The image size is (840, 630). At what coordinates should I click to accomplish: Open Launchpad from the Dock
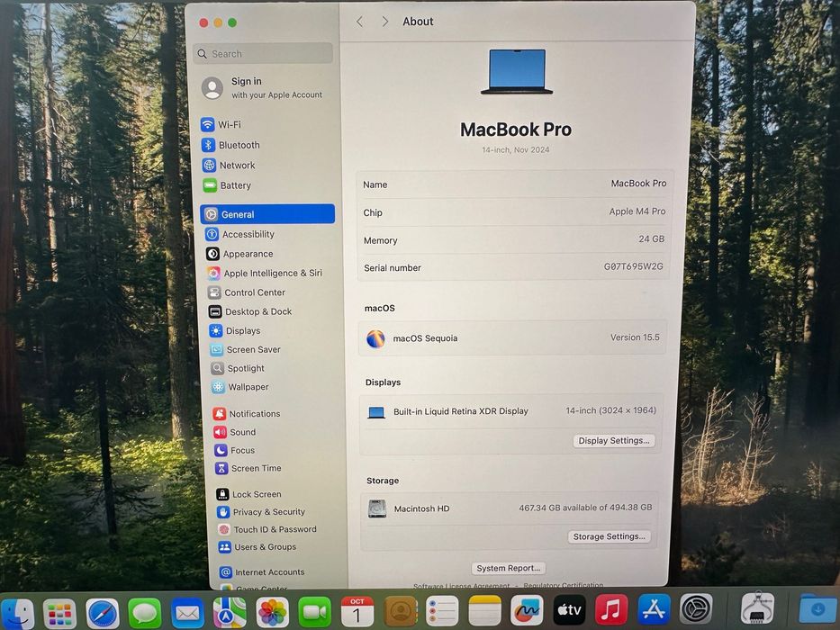59,614
